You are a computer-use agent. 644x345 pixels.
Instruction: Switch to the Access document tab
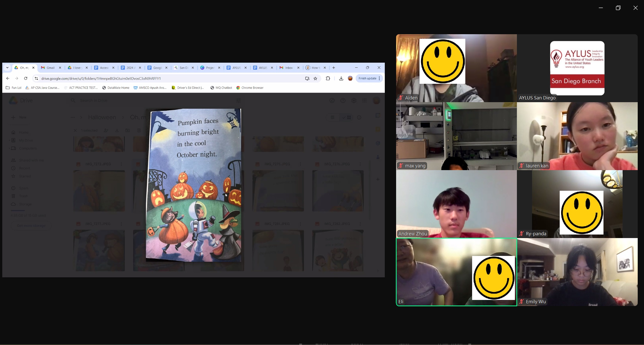[x=104, y=68]
